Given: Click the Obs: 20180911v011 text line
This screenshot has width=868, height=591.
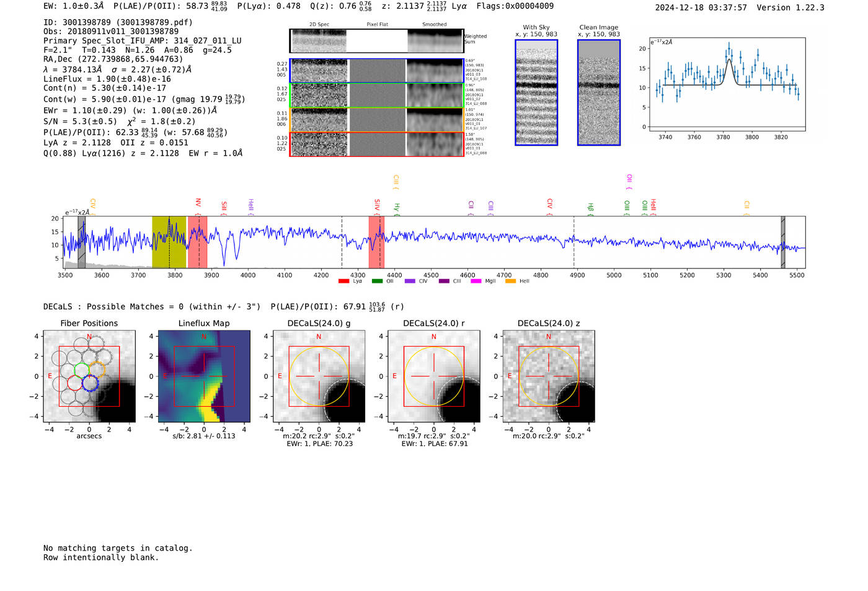Looking at the screenshot, I should point(111,32).
